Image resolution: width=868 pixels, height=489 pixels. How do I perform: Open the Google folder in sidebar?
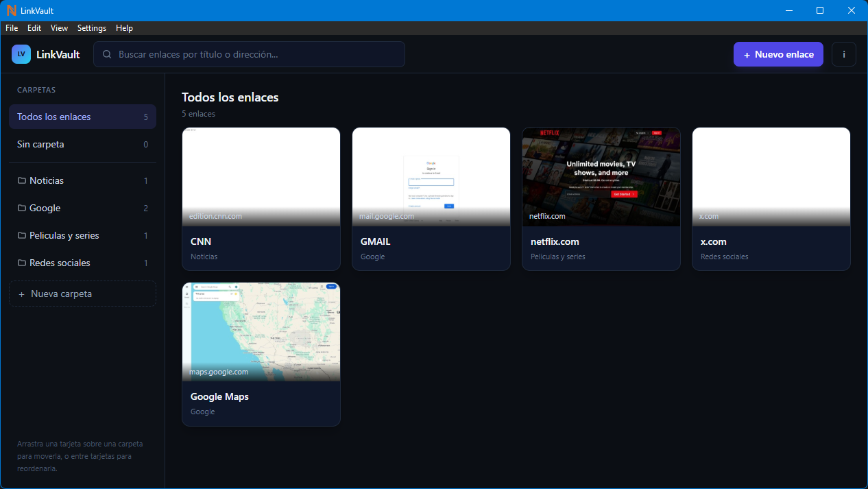(x=82, y=208)
